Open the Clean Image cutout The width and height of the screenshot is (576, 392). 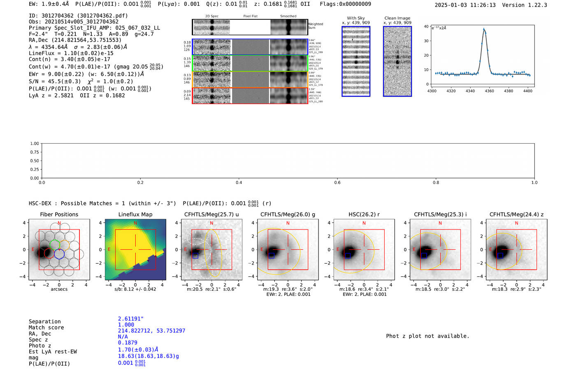coord(397,61)
